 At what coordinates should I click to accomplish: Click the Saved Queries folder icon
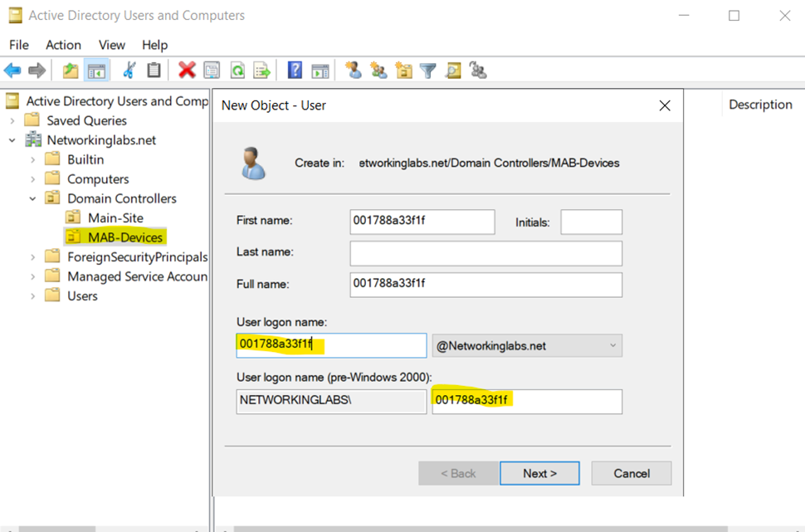pos(32,120)
